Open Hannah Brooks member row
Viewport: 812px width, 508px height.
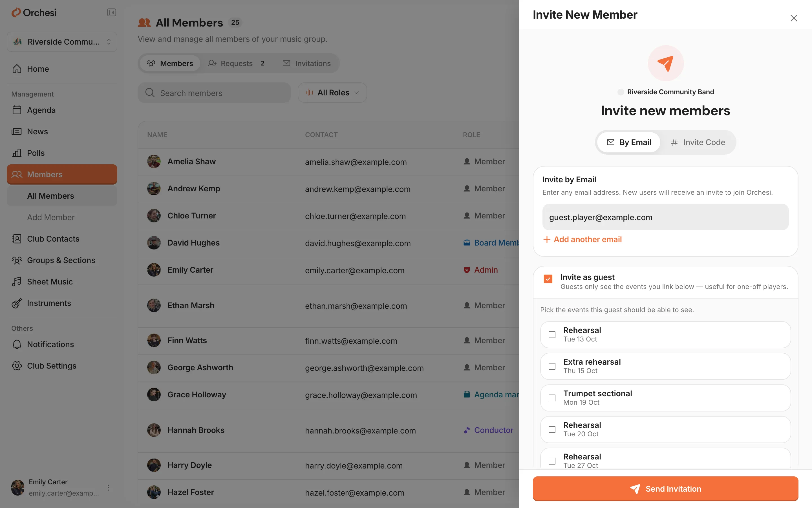(328, 430)
